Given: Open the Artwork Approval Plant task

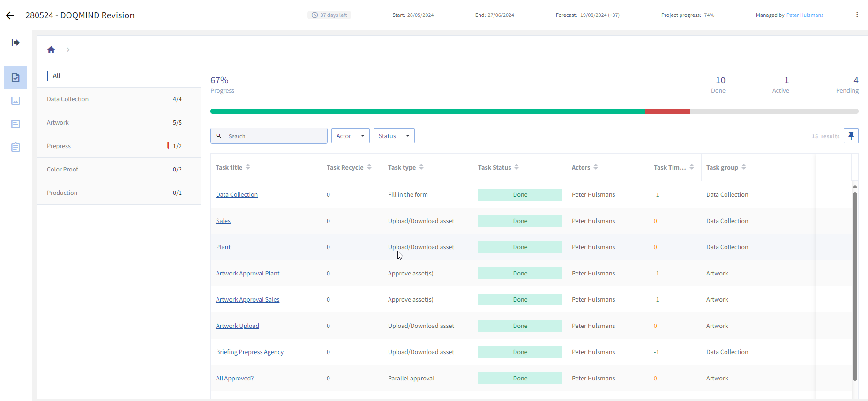Looking at the screenshot, I should click(x=247, y=274).
